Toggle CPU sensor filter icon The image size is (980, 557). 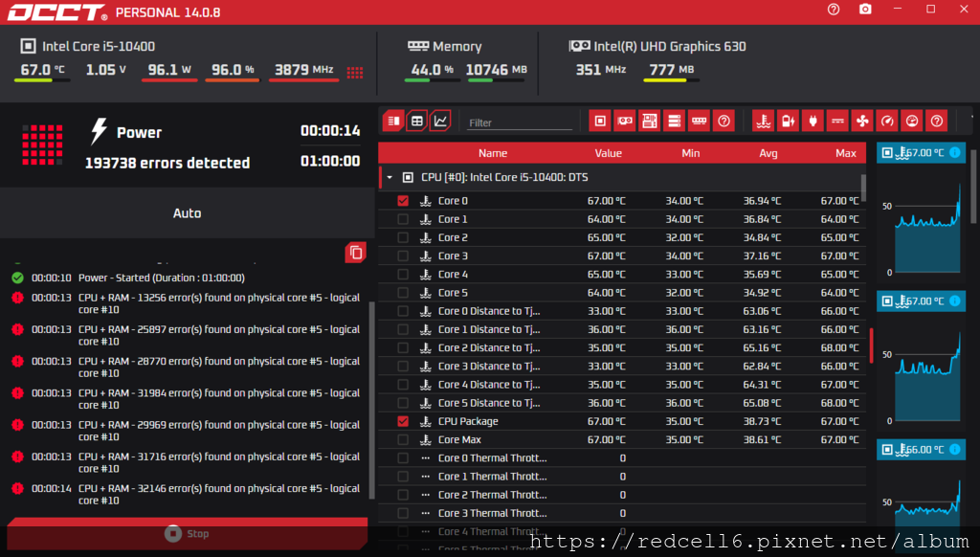[600, 121]
